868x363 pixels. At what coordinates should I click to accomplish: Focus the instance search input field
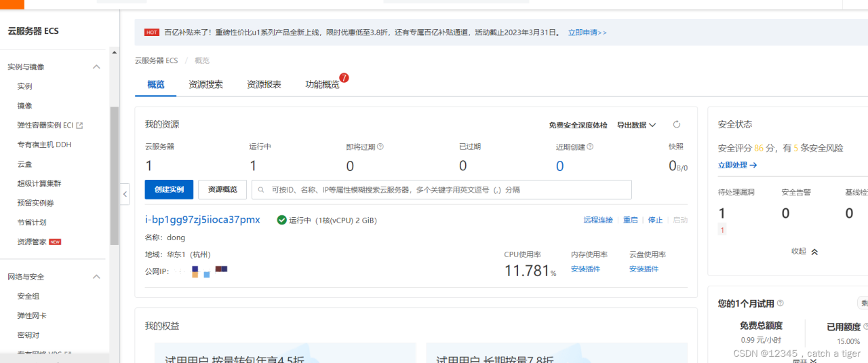(448, 190)
